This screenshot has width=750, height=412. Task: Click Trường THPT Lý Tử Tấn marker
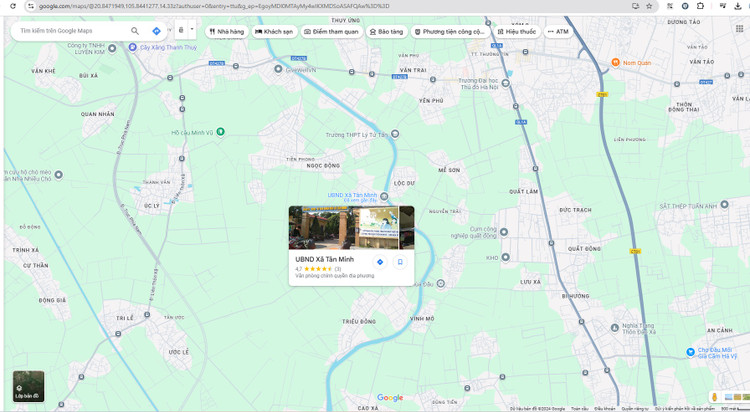(x=395, y=134)
